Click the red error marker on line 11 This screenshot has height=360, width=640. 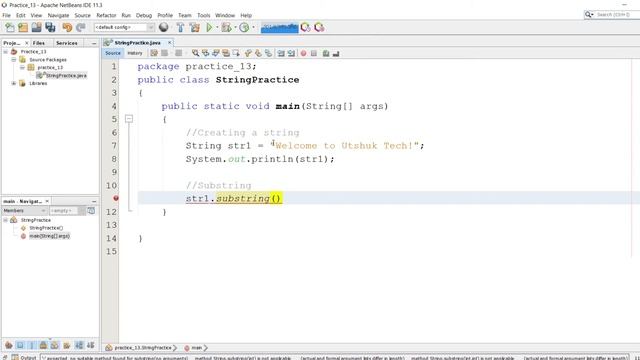point(116,198)
